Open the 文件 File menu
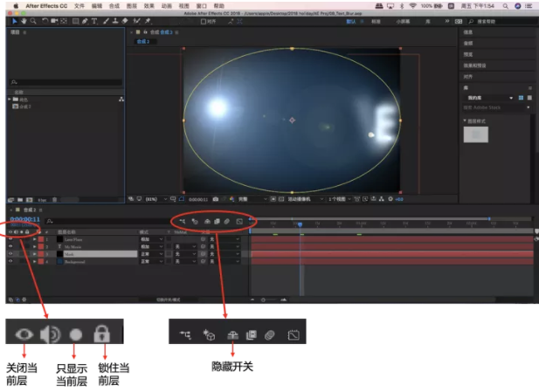 pos(79,6)
